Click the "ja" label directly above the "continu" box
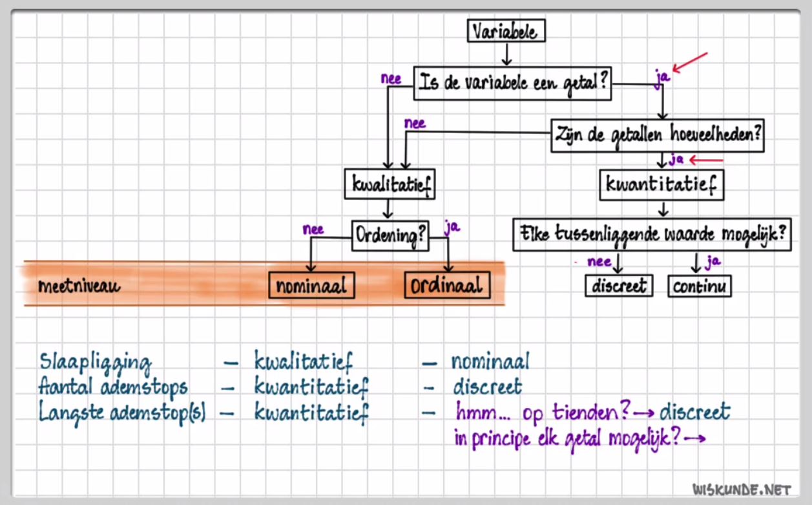Screen dimensions: 812x505 [x=713, y=261]
